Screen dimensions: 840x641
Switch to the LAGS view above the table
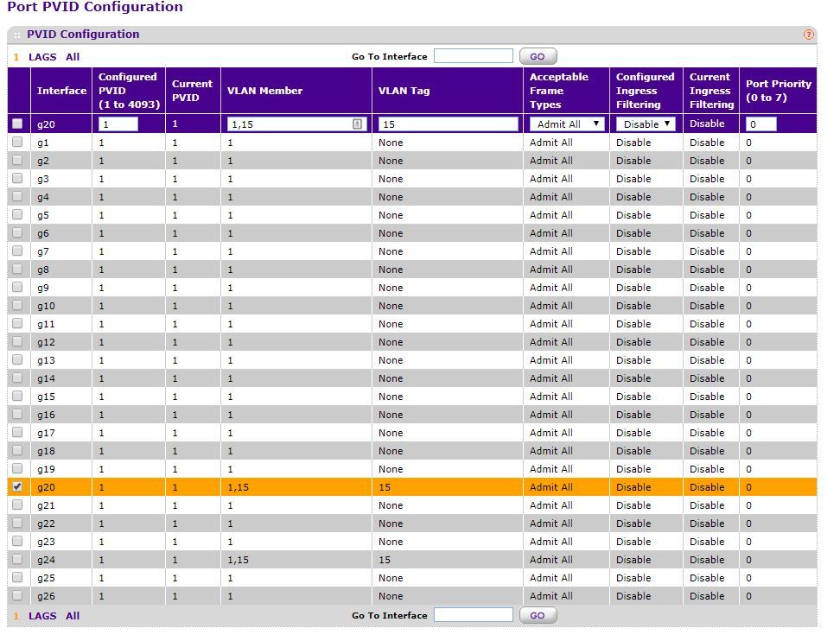click(42, 57)
